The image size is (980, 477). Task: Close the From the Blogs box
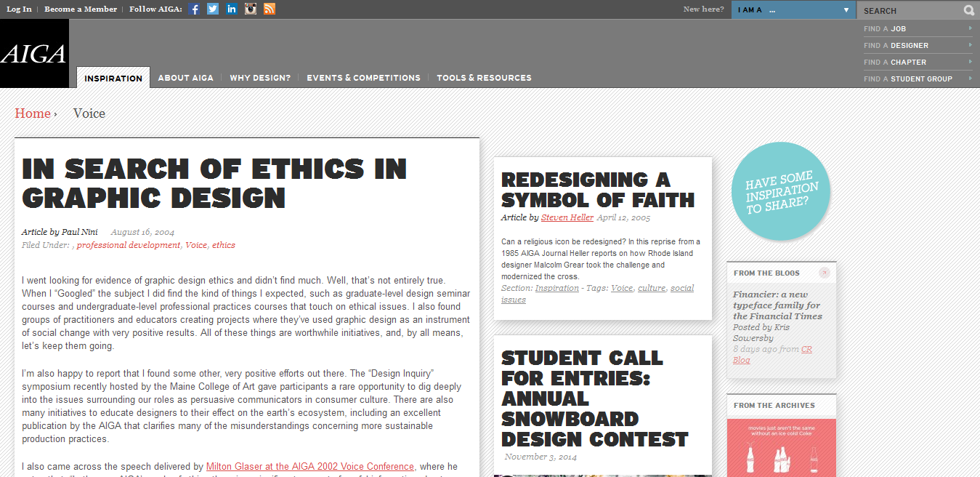pos(825,273)
